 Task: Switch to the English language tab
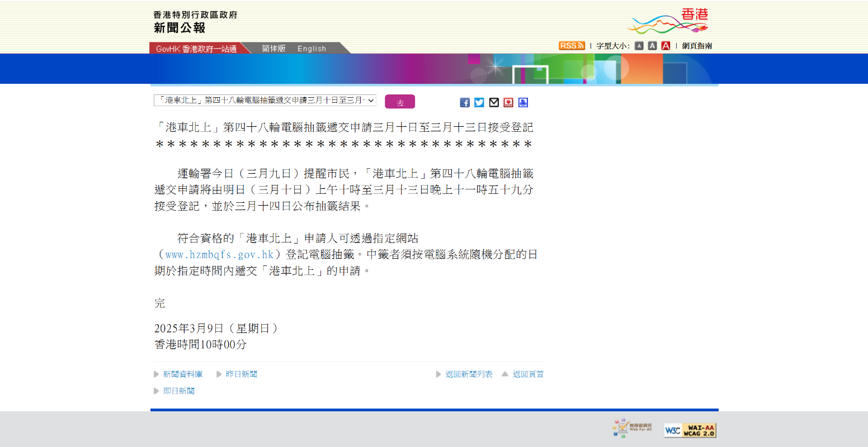[312, 49]
